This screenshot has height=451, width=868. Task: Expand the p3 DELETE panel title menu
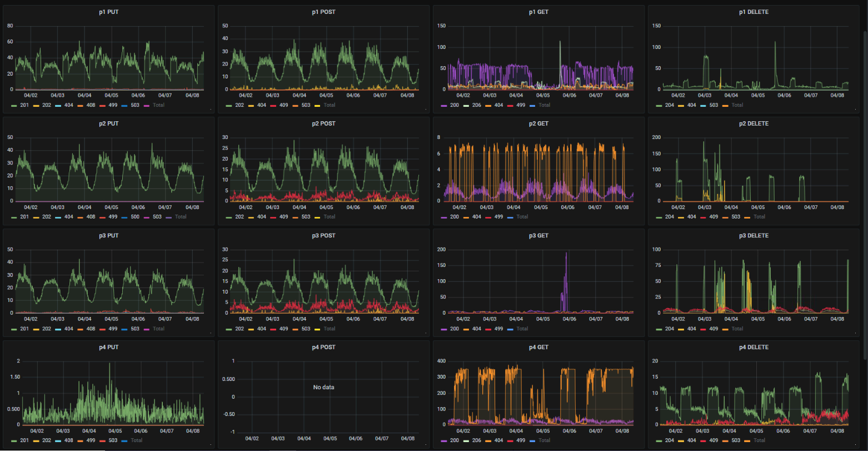(x=754, y=235)
